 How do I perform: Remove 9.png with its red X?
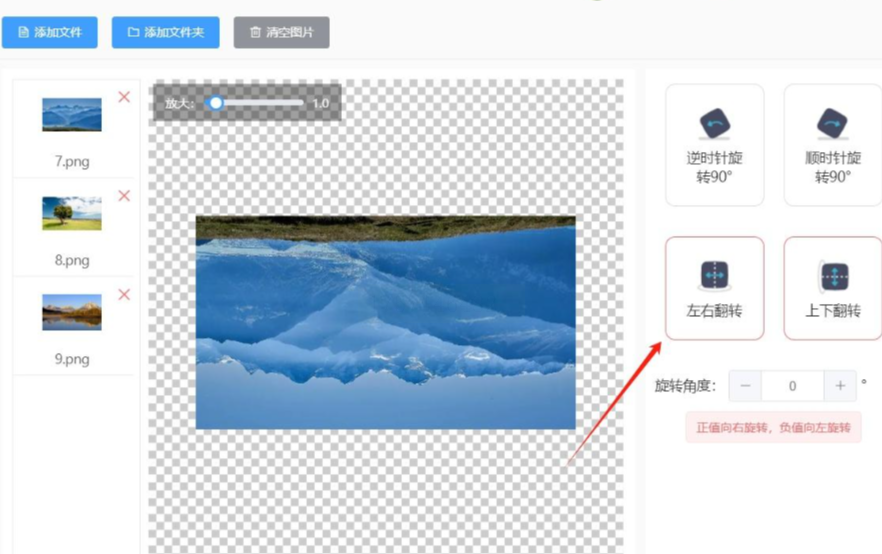[x=124, y=295]
